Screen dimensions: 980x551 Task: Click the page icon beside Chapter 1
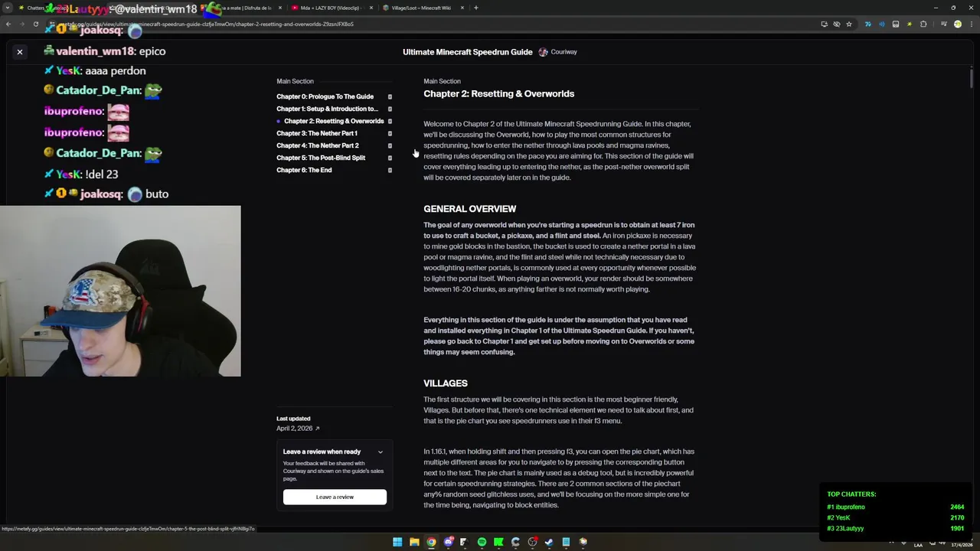tap(390, 109)
